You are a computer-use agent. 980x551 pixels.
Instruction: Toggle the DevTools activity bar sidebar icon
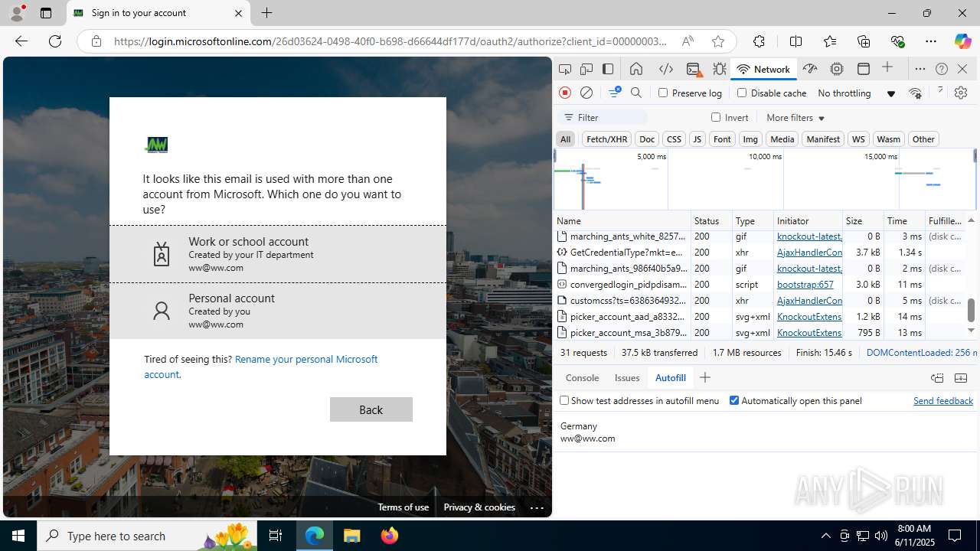[x=608, y=69]
